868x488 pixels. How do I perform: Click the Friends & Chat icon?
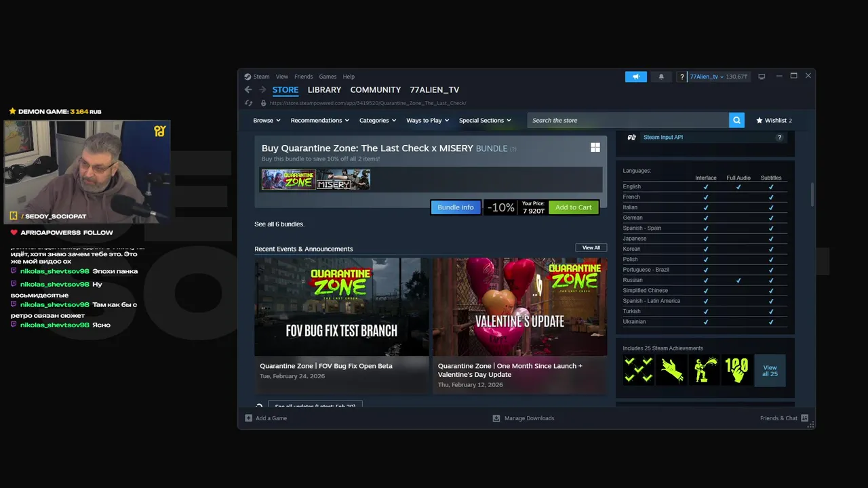[x=805, y=418]
